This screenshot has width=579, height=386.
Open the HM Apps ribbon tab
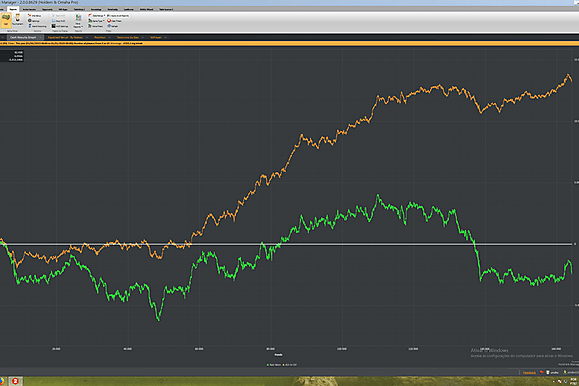pos(63,9)
